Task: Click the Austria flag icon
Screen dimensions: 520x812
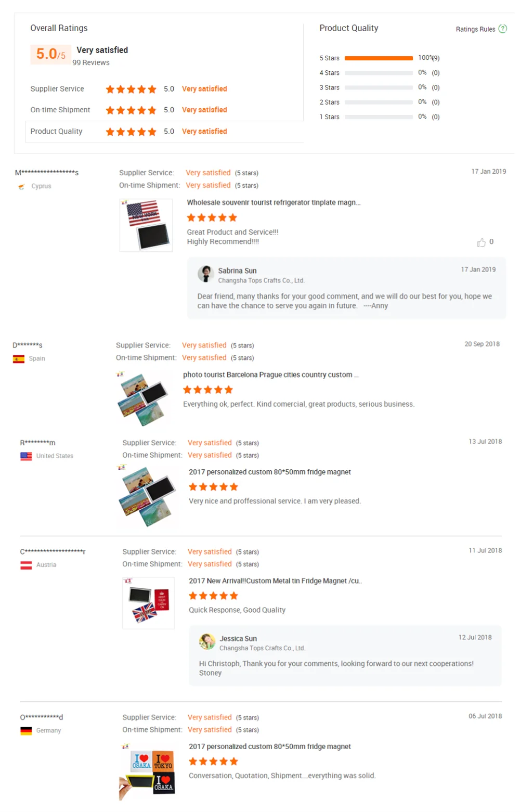Action: (26, 565)
